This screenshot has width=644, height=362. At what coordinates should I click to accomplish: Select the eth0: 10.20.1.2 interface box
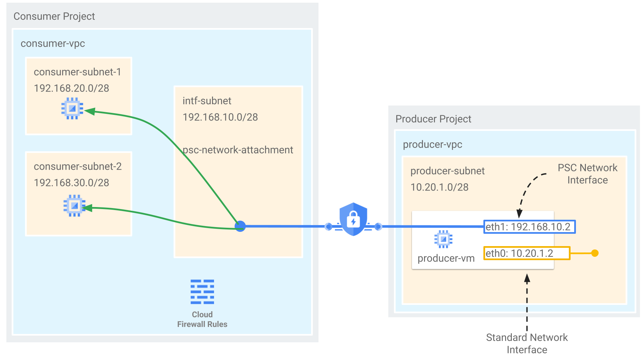click(526, 253)
